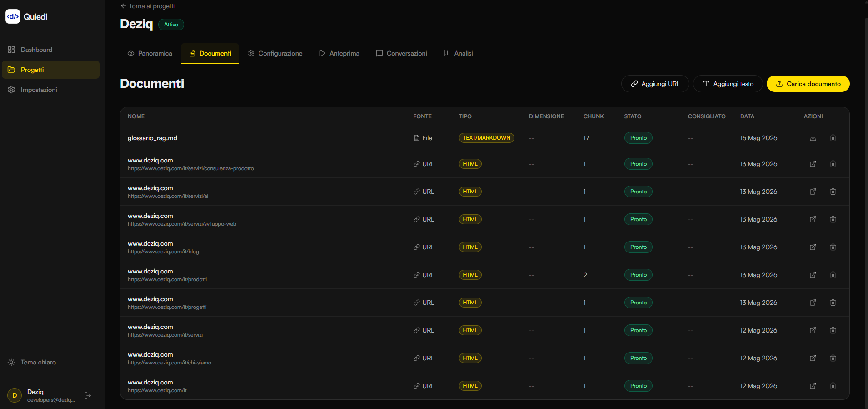Delete the blog URL document
This screenshot has width=868, height=409.
tap(833, 247)
